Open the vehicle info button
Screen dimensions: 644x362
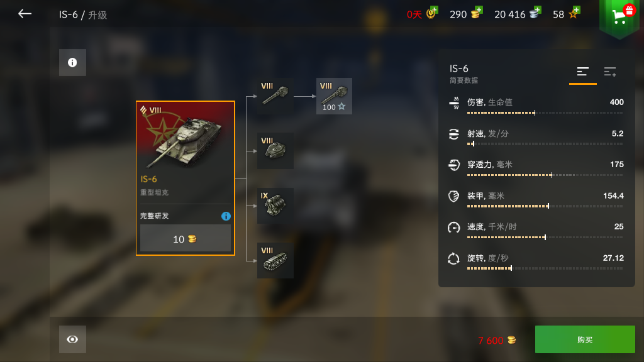72,62
